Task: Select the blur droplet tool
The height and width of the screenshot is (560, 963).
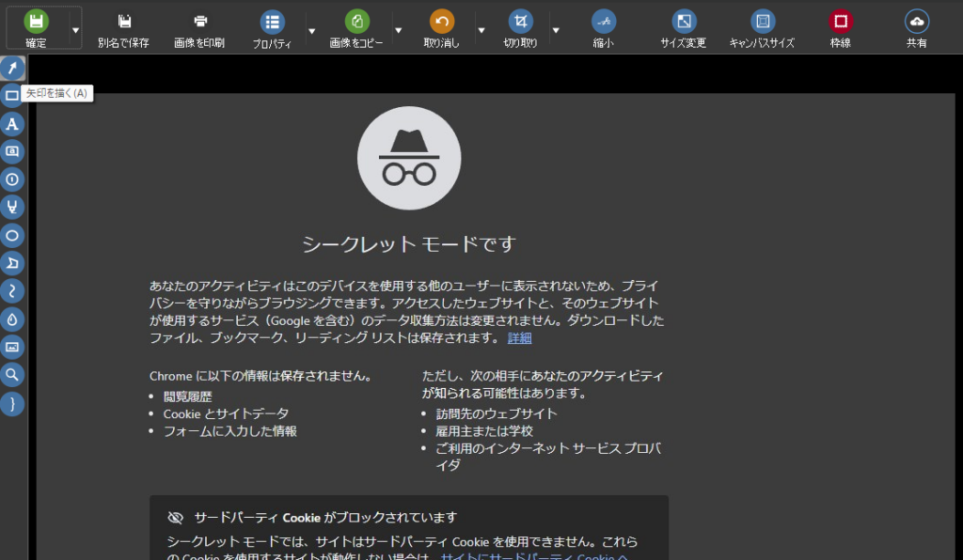Action: point(12,319)
